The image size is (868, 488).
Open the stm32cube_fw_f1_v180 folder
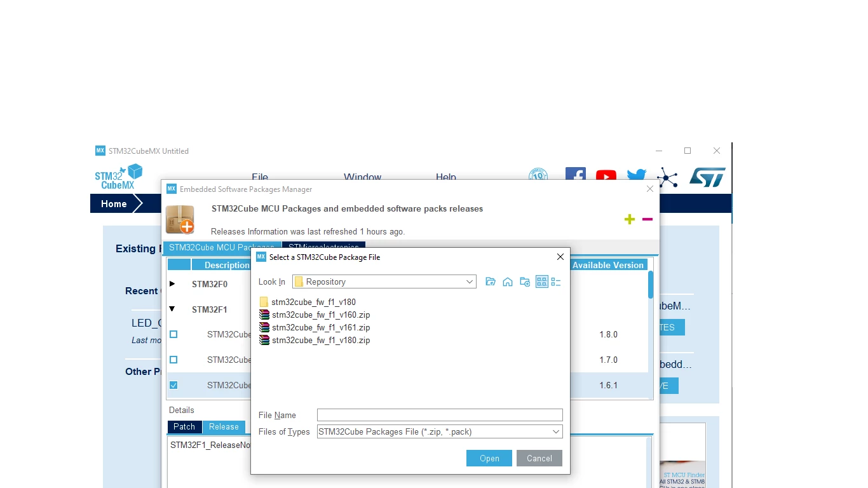[308, 302]
